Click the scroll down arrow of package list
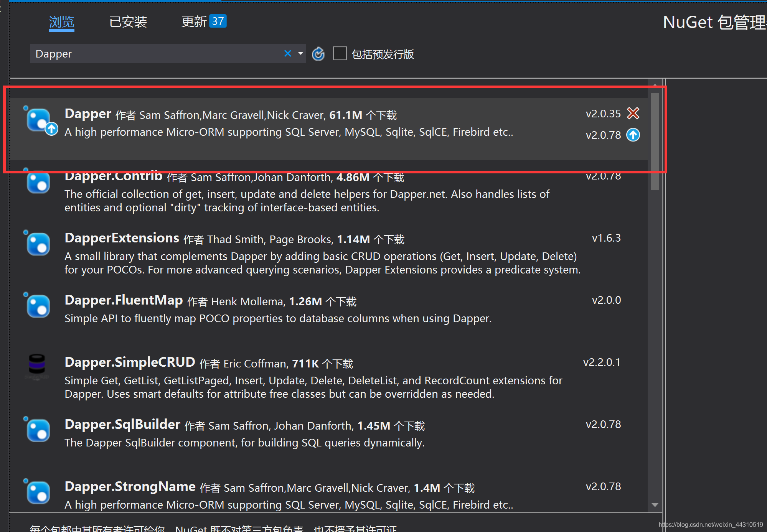This screenshot has height=532, width=767. pyautogui.click(x=655, y=505)
